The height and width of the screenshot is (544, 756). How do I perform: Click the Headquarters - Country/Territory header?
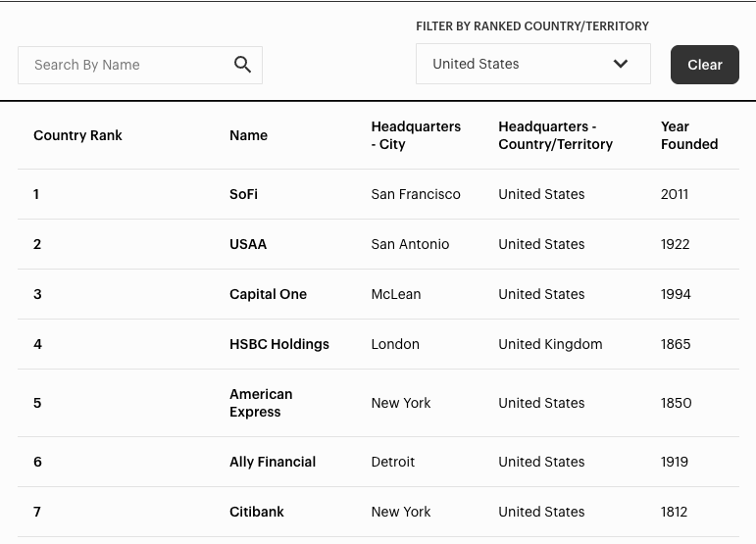point(555,135)
